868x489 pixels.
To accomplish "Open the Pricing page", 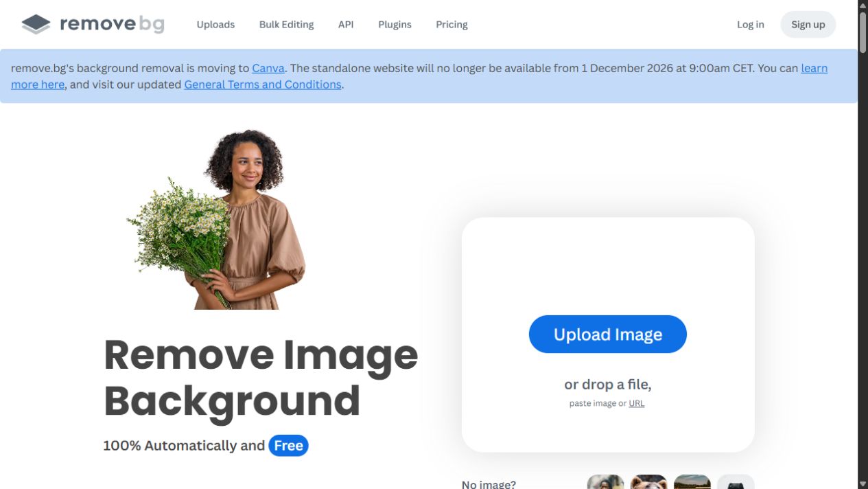I will click(x=451, y=25).
